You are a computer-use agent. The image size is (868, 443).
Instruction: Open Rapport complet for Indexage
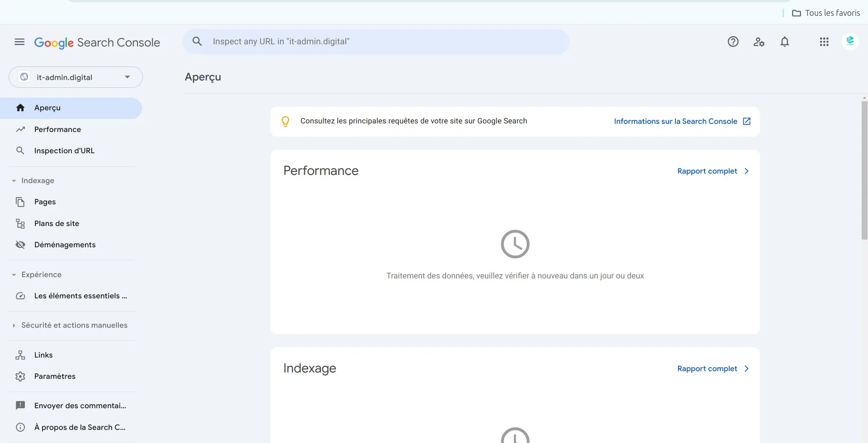(x=713, y=368)
